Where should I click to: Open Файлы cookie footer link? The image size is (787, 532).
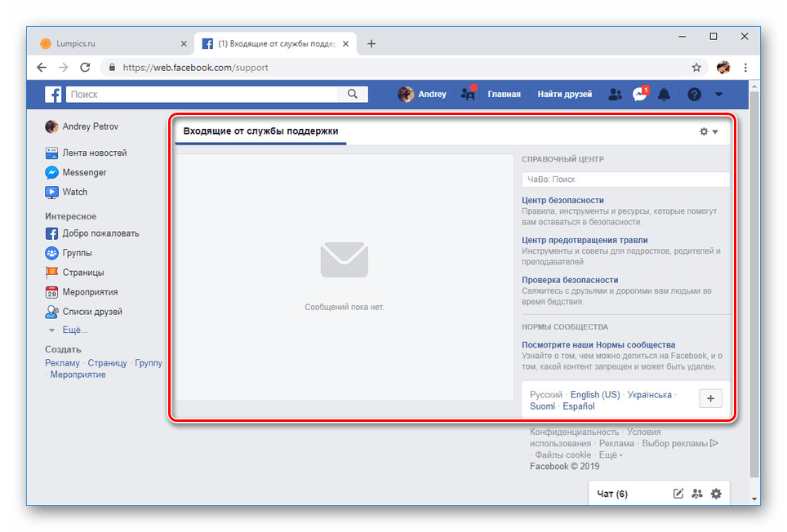click(x=562, y=454)
